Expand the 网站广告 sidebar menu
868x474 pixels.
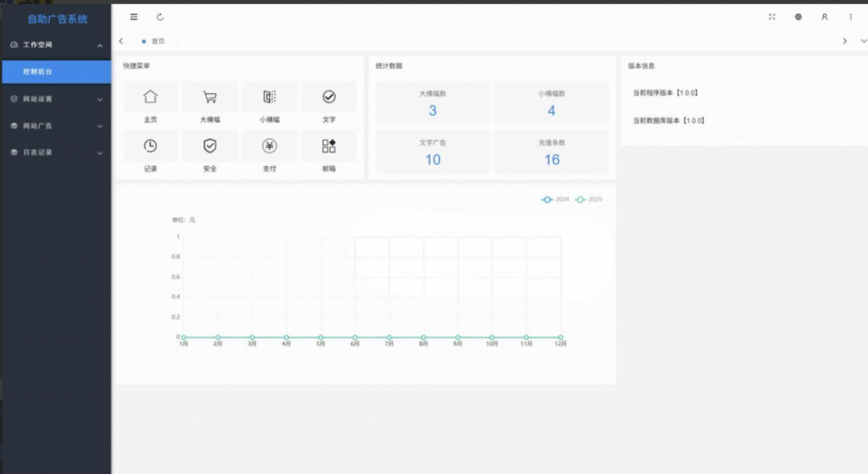coord(56,126)
